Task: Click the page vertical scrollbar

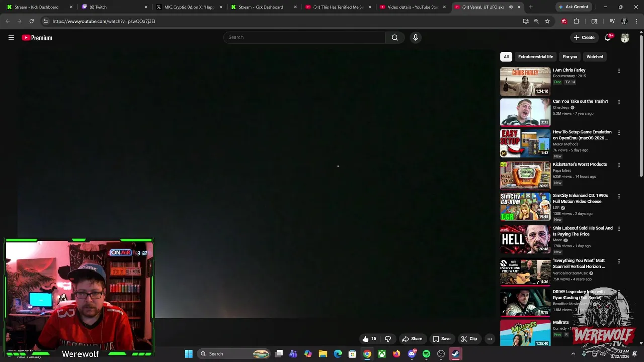Action: [x=641, y=106]
